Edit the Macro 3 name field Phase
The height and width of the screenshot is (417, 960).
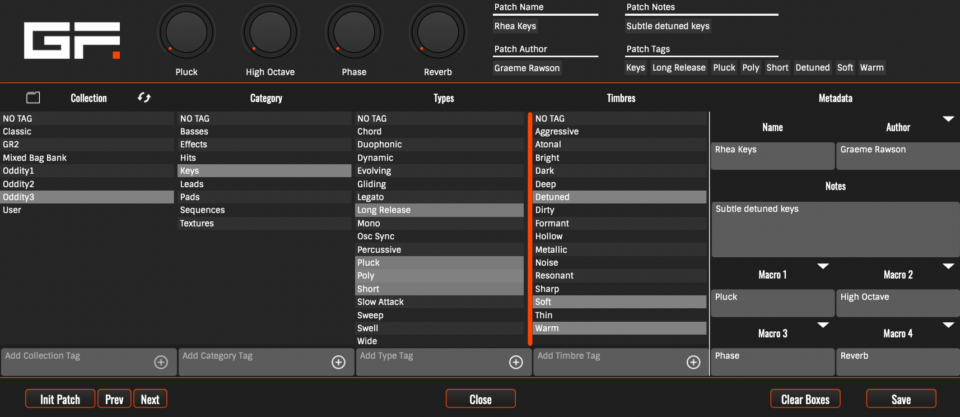[773, 362]
